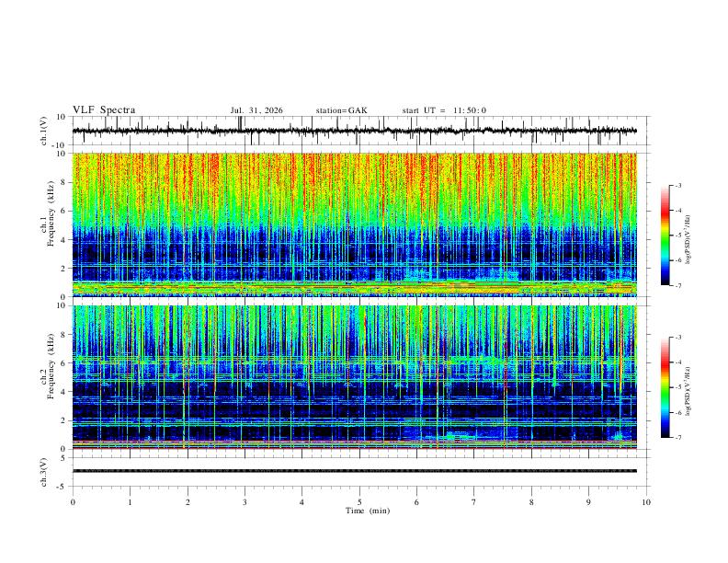
Task: Click the ch.1 (V) waveform trace
Action: [x=354, y=131]
